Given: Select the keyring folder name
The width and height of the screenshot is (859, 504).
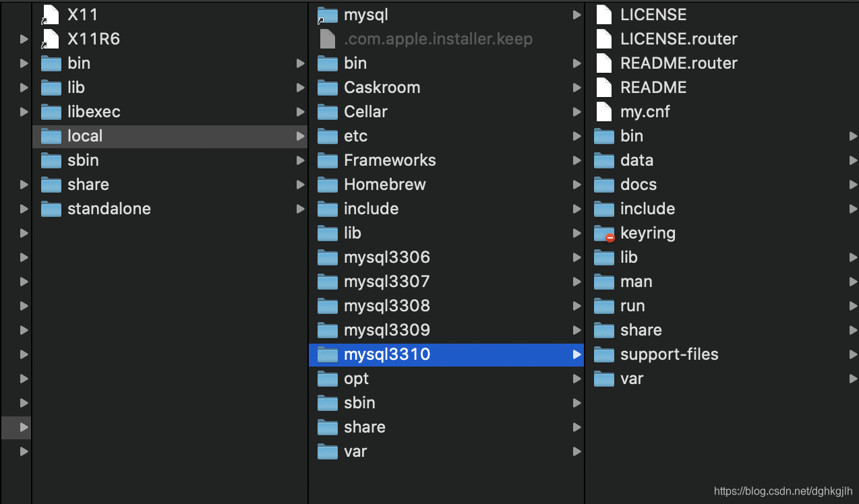Looking at the screenshot, I should pyautogui.click(x=648, y=233).
